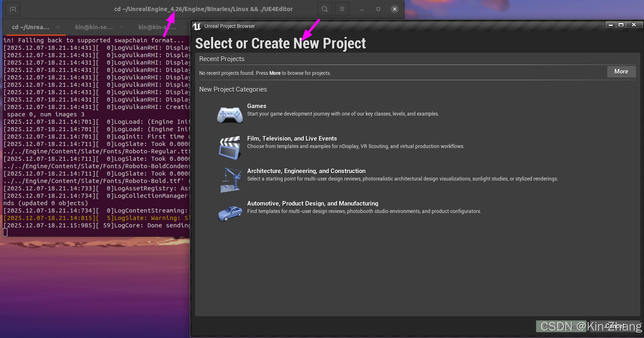644x338 pixels.
Task: Minimize the Unreal Project Browser window
Action: pos(611,25)
